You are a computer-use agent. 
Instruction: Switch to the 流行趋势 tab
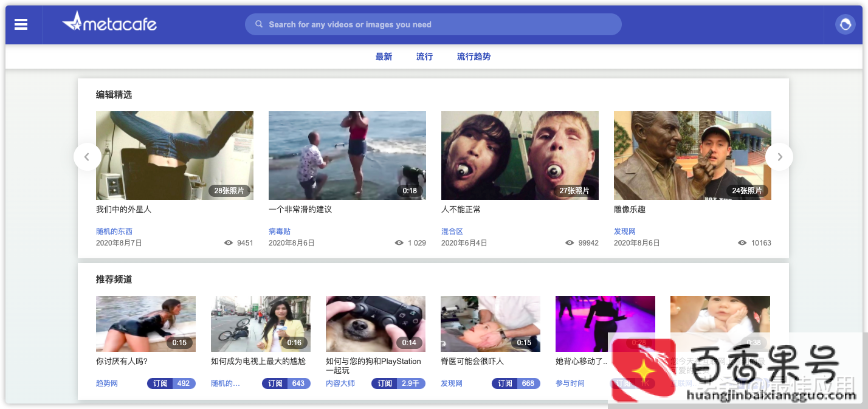(474, 57)
